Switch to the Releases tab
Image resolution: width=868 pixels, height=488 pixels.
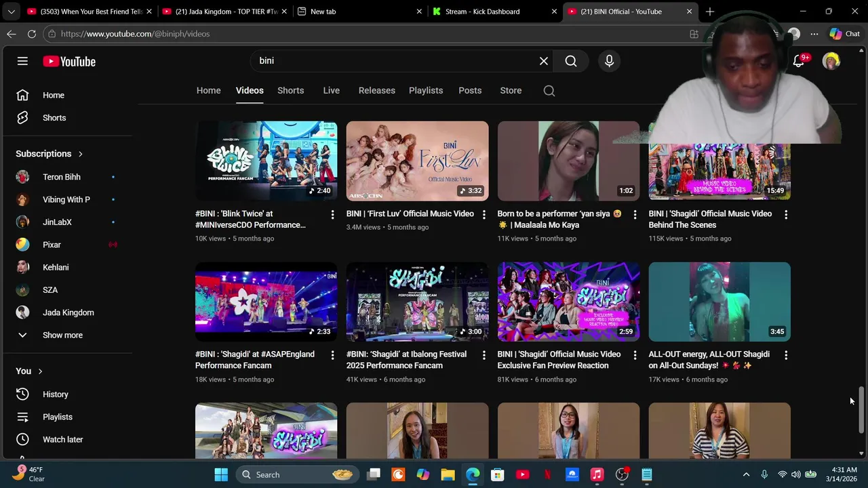coord(376,91)
